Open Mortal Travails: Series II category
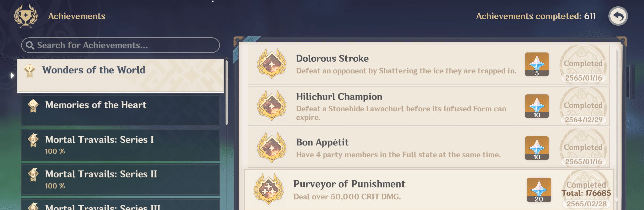Viewport: 644px width, 210px height. coord(121,179)
